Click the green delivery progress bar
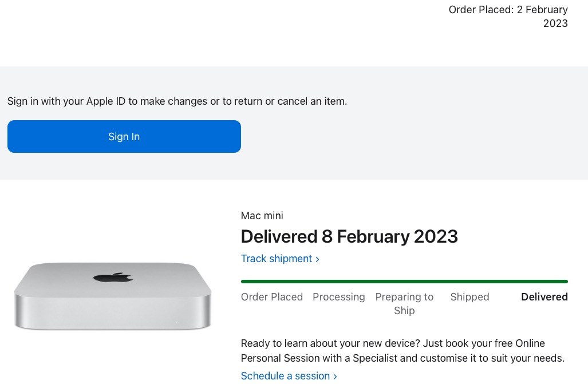 click(x=404, y=282)
